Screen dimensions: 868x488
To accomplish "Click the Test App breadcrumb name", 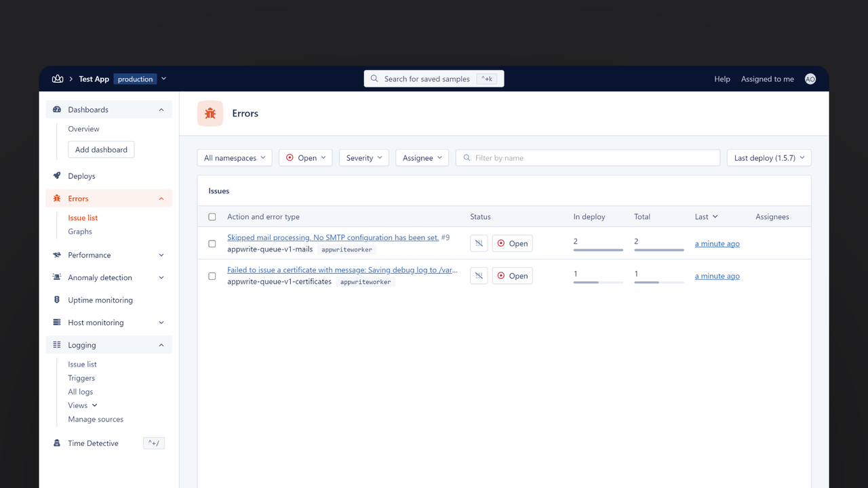I will pyautogui.click(x=94, y=79).
